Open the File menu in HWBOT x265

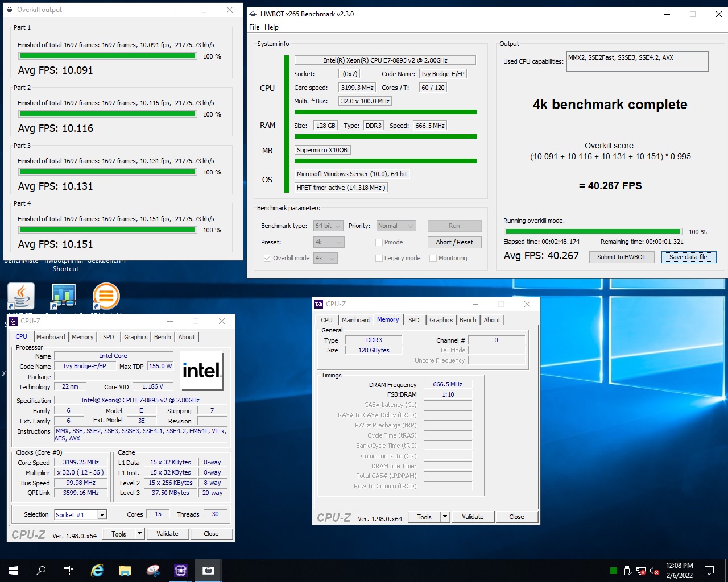click(x=254, y=27)
